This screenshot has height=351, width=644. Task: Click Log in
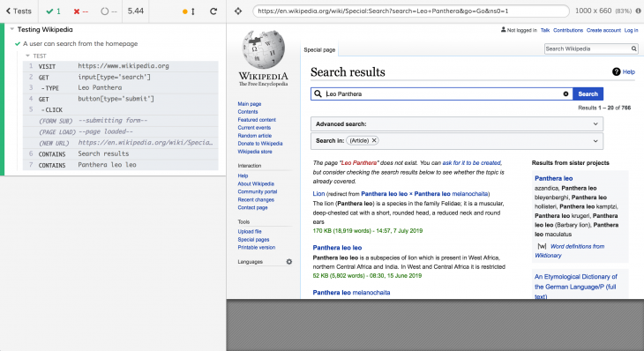tap(632, 30)
